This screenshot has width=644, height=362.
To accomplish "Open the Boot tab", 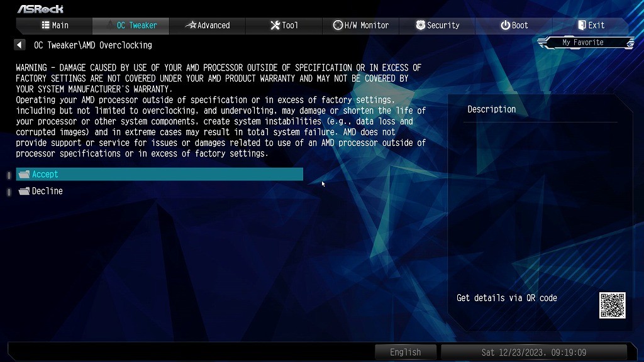I will point(514,25).
